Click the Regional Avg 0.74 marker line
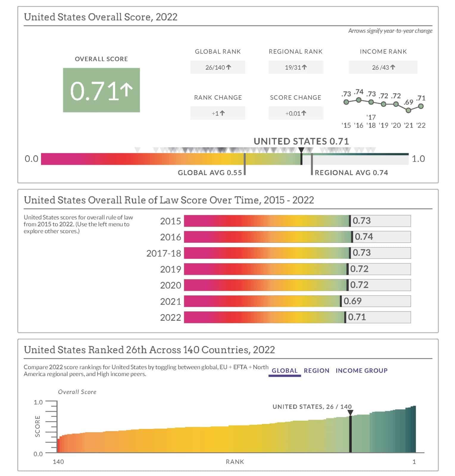The image size is (455, 476). pyautogui.click(x=312, y=164)
